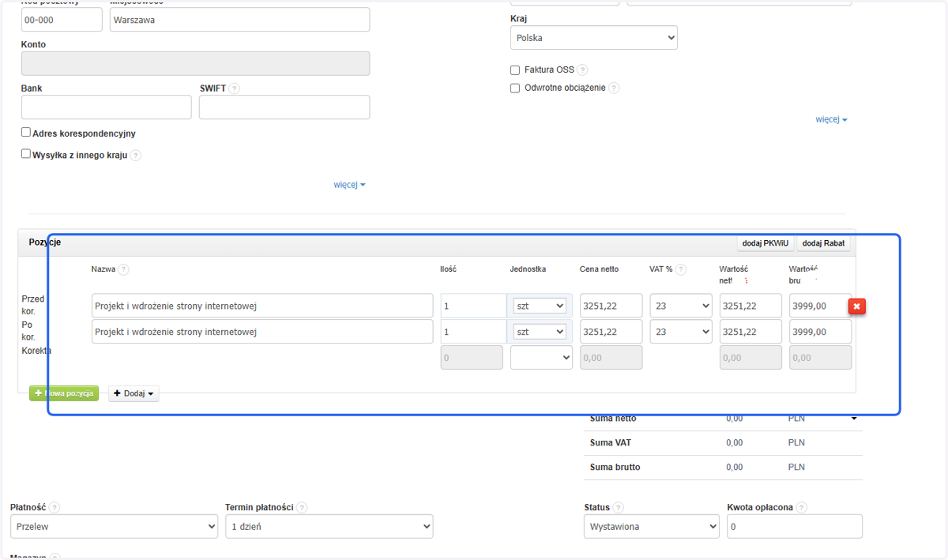Delete the first position with the red X button
The width and height of the screenshot is (948, 560).
(857, 306)
